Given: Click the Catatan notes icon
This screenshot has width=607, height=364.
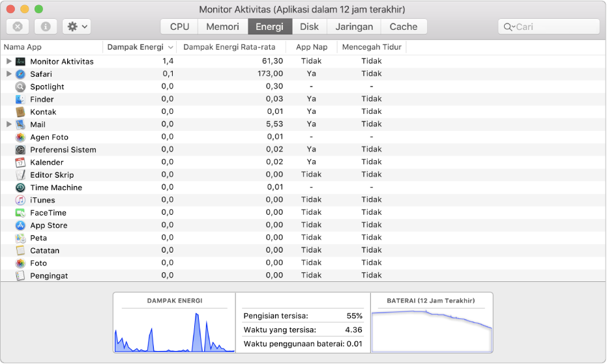Looking at the screenshot, I should click(x=20, y=250).
